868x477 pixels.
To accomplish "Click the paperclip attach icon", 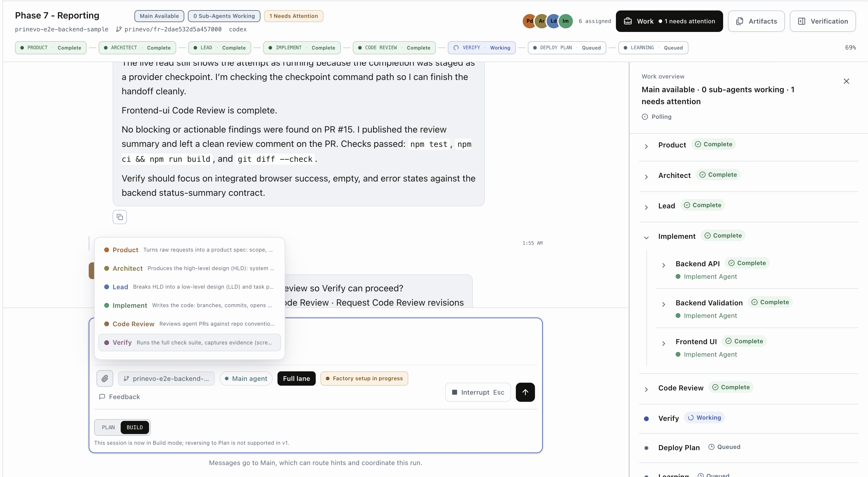I will (x=105, y=378).
